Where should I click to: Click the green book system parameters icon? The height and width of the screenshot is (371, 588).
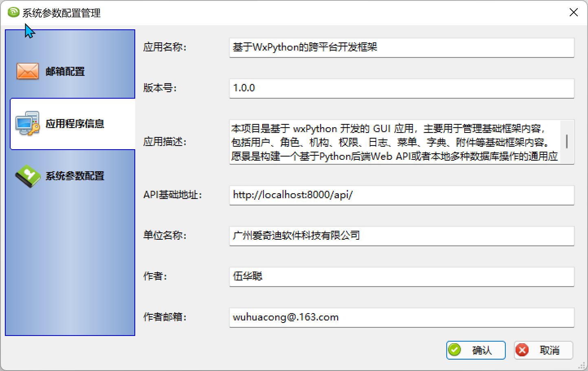click(x=28, y=176)
